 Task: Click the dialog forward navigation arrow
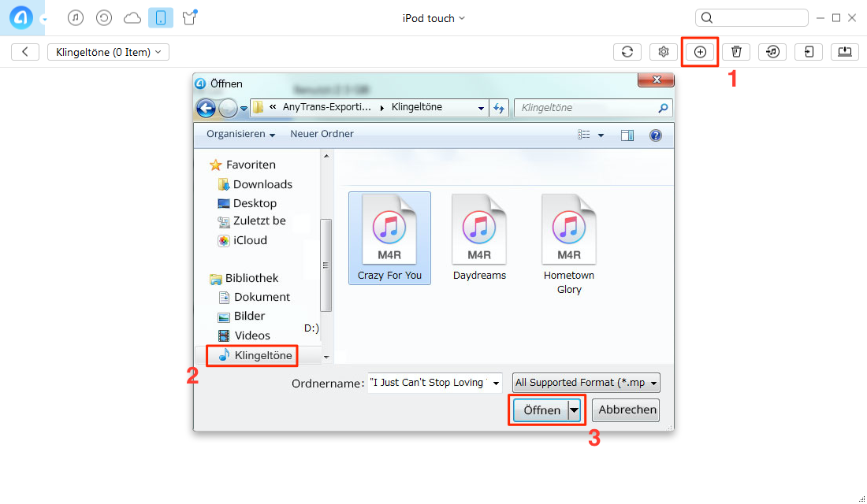tap(228, 108)
